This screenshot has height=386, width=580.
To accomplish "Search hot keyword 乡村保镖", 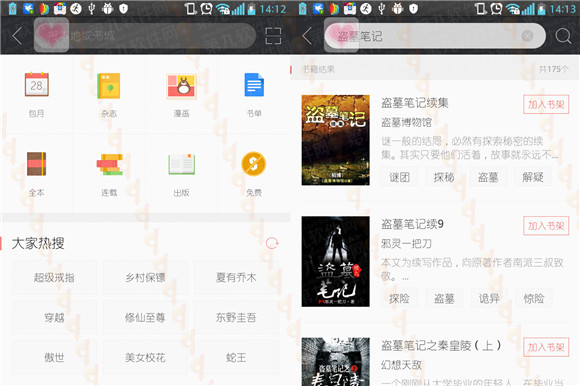I will coord(145,277).
